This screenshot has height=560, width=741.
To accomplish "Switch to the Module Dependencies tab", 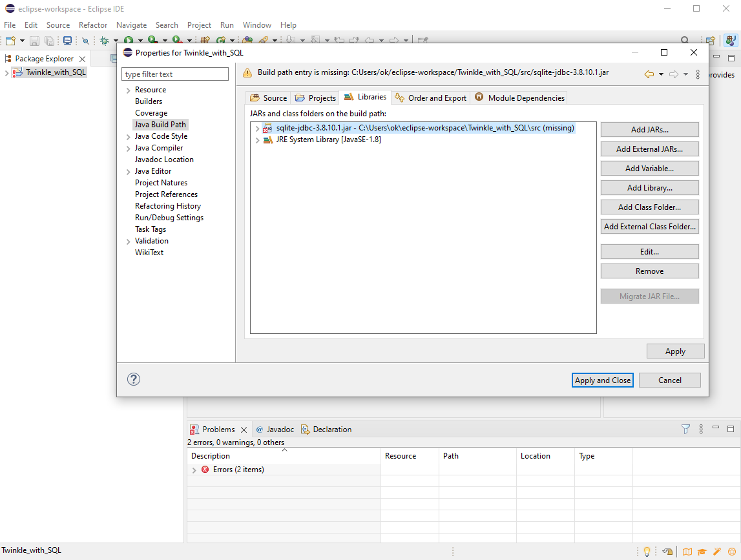I will [519, 98].
